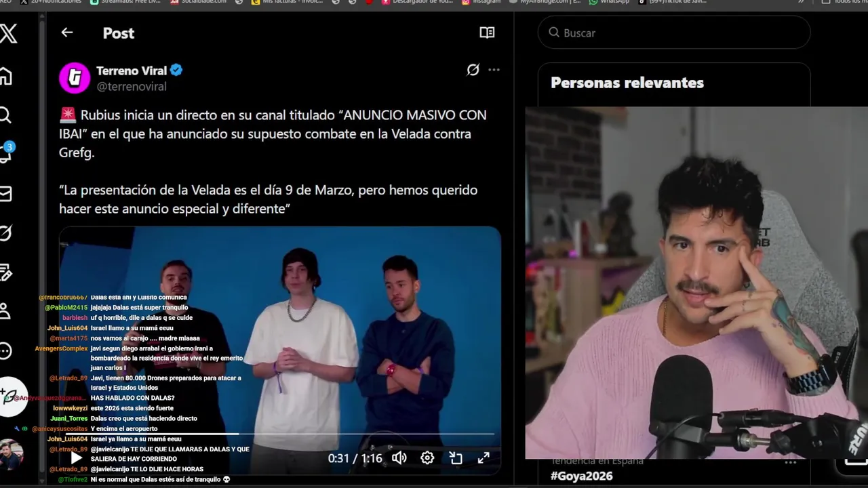Screen dimensions: 868x488
Task: Click Grok explain icon on the post
Action: pyautogui.click(x=473, y=70)
